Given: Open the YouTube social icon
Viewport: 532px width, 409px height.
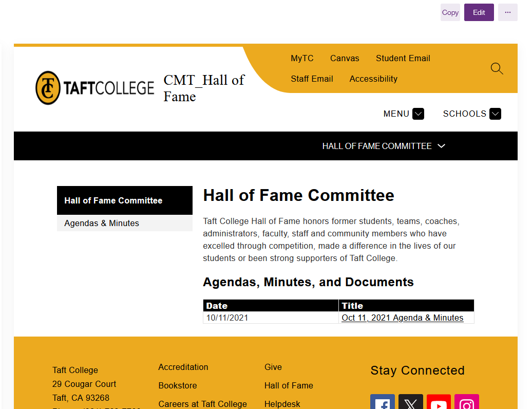Looking at the screenshot, I should 439,401.
